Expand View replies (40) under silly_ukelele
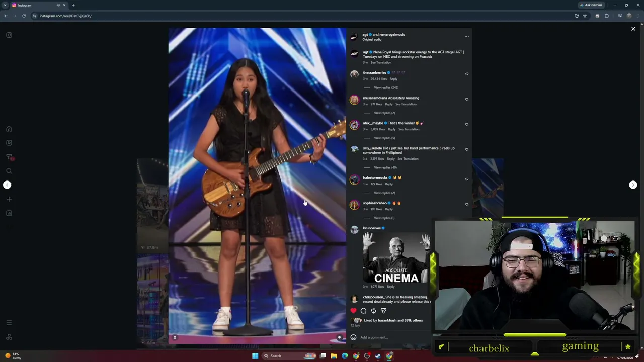Screen dimensions: 644x362 pyautogui.click(x=385, y=167)
